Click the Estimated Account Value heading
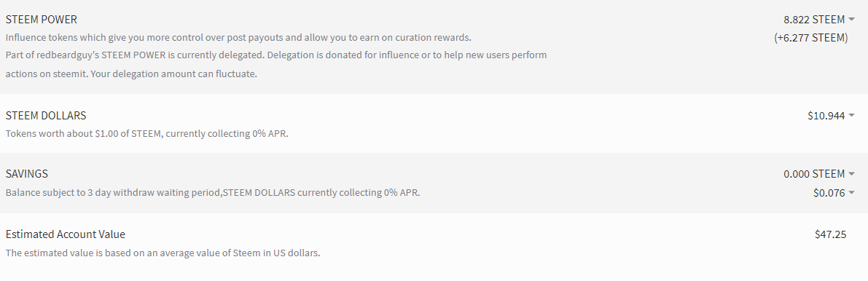The height and width of the screenshot is (281, 868). (x=66, y=234)
